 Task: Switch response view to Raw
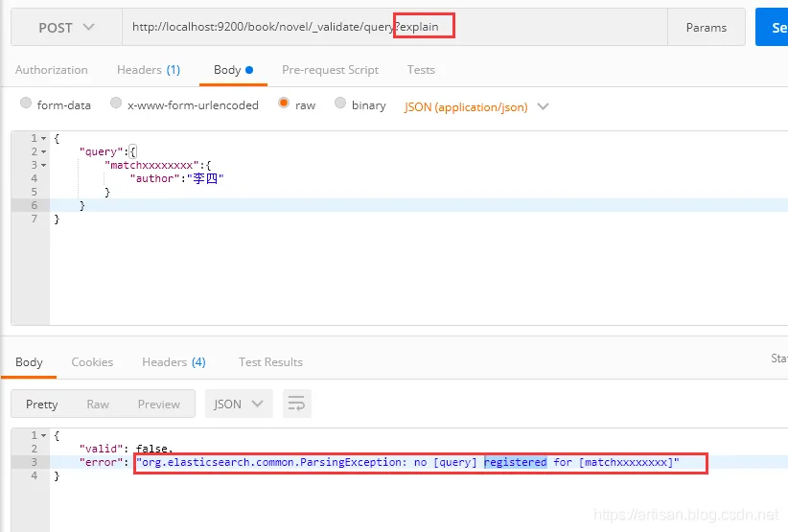[x=98, y=404]
